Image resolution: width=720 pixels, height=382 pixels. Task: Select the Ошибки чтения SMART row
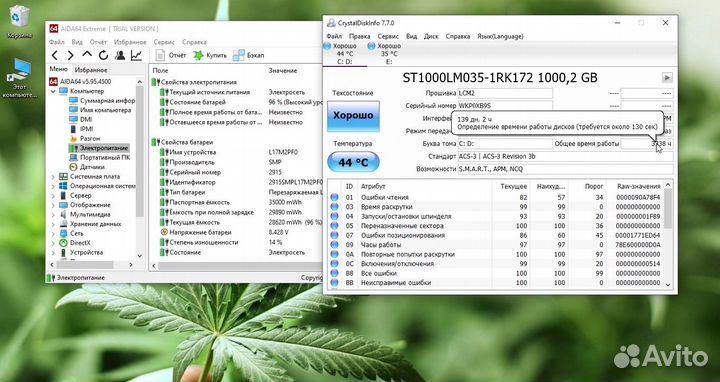495,197
